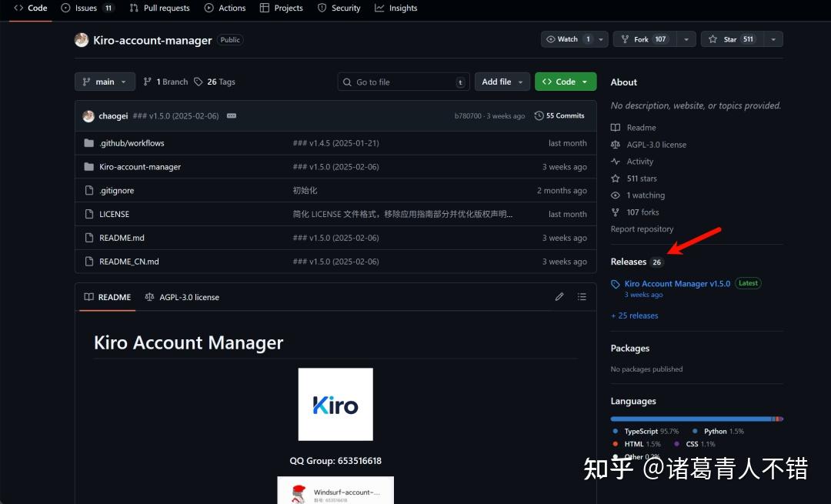Open the README outline list icon

(x=582, y=297)
